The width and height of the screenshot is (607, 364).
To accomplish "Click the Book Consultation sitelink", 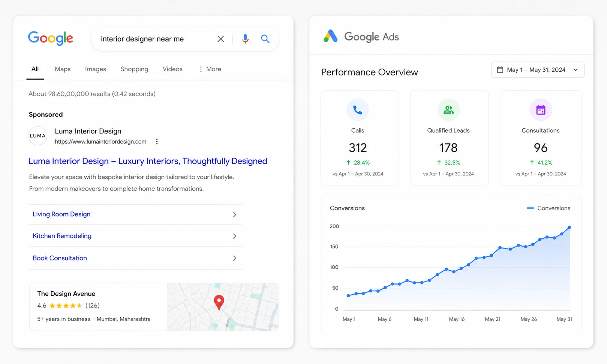I will click(x=60, y=258).
